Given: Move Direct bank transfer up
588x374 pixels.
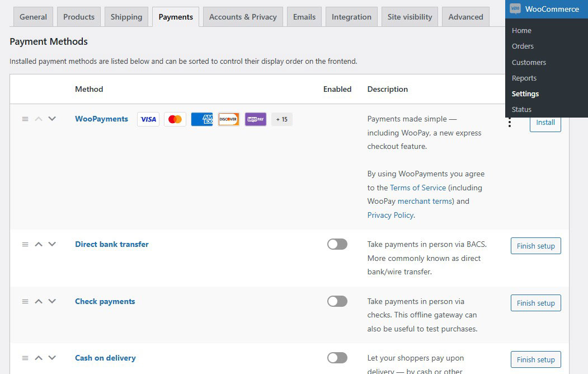Looking at the screenshot, I should tap(39, 244).
